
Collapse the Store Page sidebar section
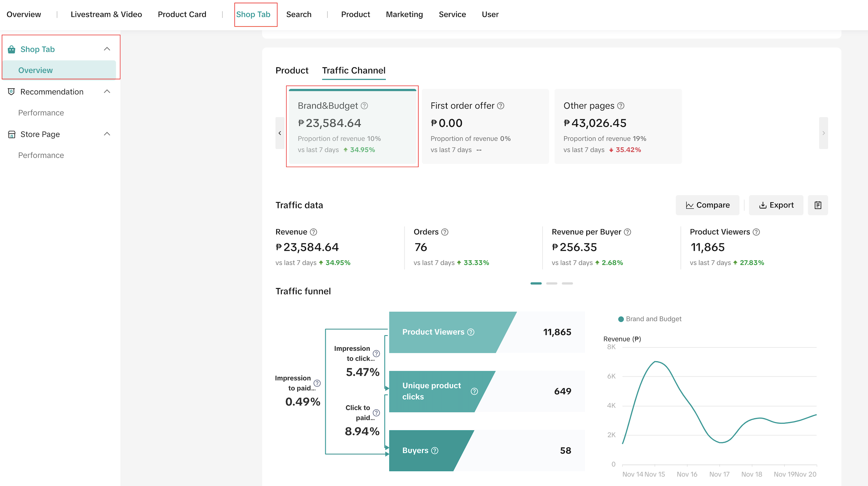click(107, 134)
